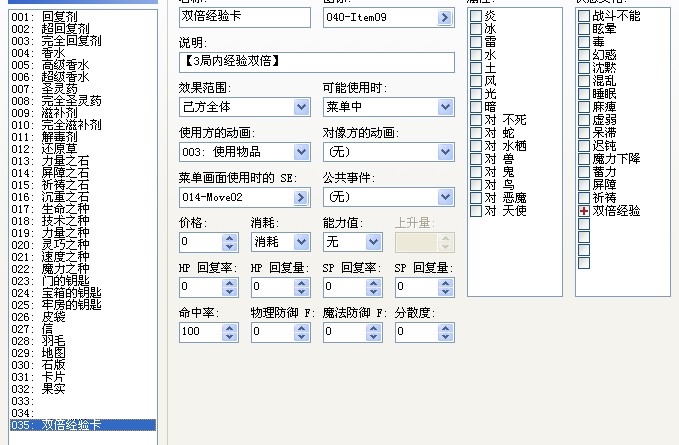Toggle 战斗不能 state change box
This screenshot has height=445, width=679.
(x=584, y=16)
